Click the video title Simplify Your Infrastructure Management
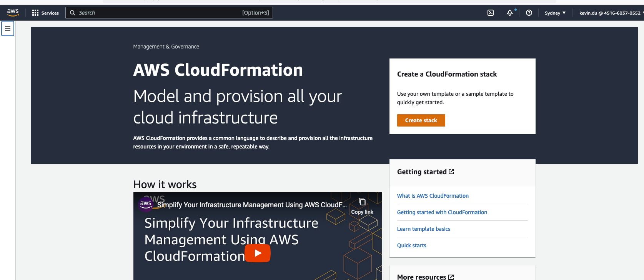644x280 pixels. pyautogui.click(x=252, y=205)
